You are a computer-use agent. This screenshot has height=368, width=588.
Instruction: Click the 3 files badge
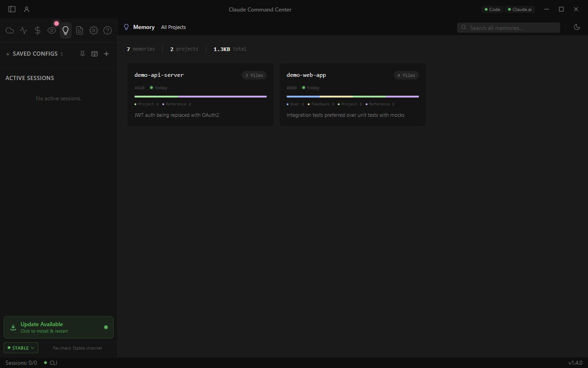254,75
